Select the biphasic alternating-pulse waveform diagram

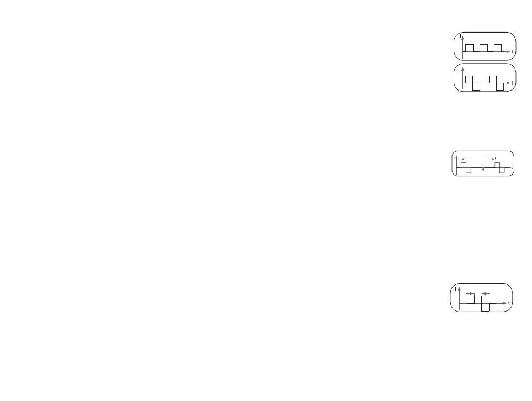coord(485,77)
